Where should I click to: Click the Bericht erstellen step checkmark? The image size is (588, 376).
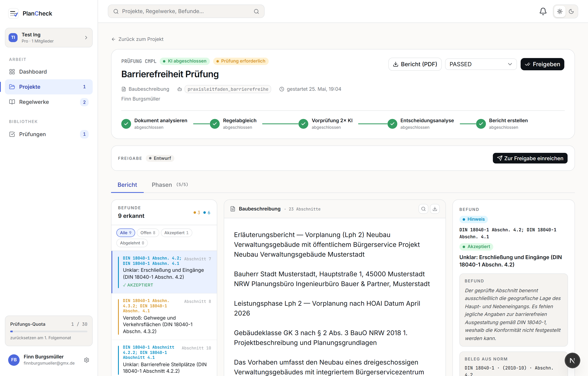481,124
